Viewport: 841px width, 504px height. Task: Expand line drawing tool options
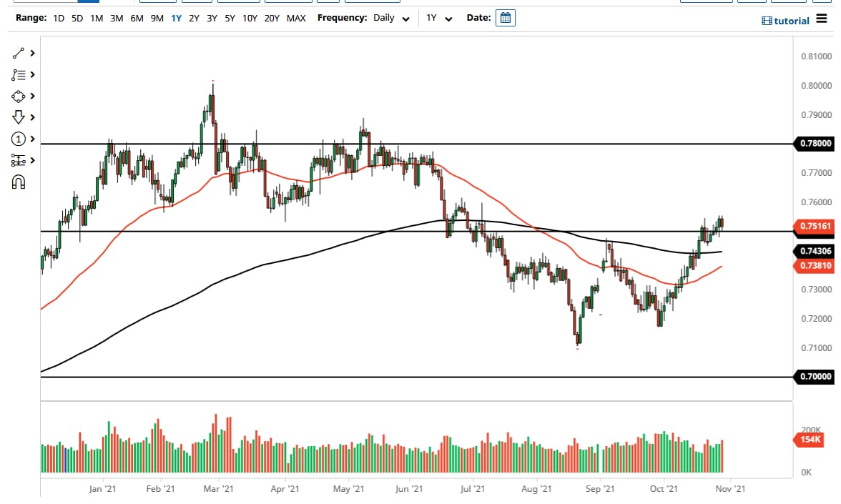(33, 53)
